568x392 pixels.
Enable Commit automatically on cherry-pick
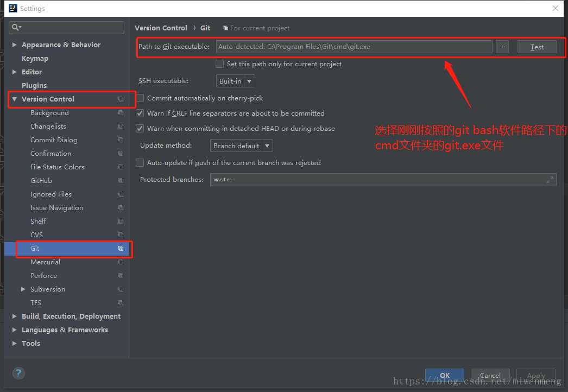pyautogui.click(x=140, y=98)
